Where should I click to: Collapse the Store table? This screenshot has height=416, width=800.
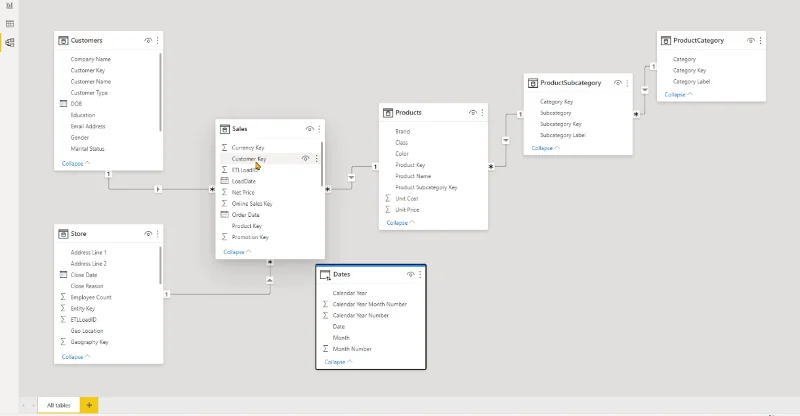[x=76, y=357]
